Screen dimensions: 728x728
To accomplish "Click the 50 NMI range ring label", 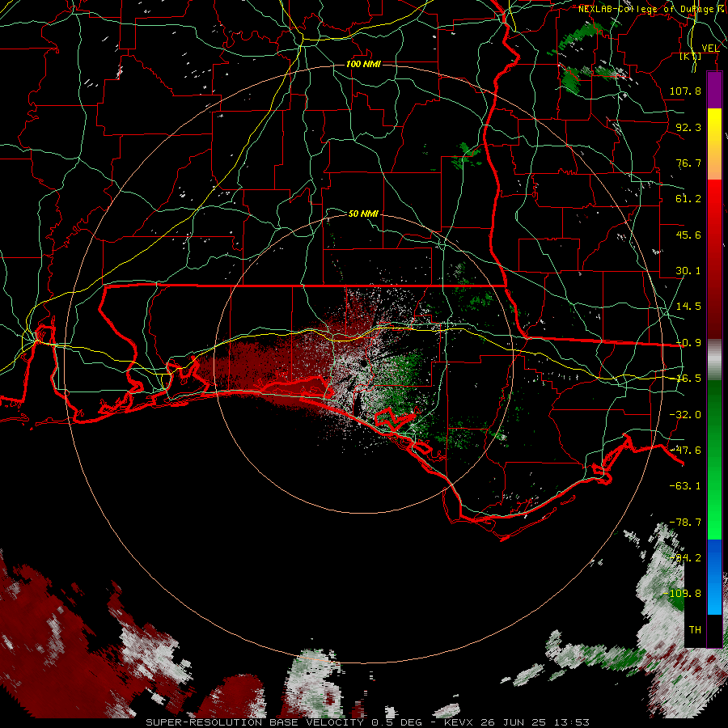I will (363, 214).
